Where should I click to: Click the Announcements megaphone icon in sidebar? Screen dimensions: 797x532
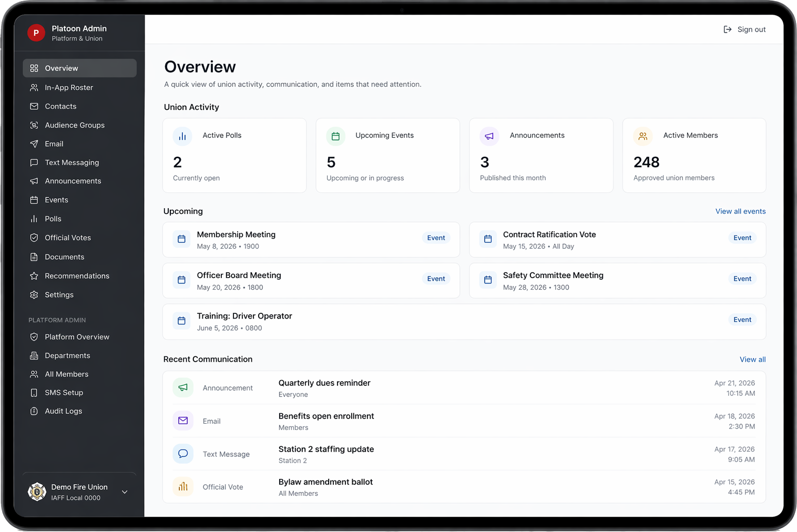tap(34, 181)
